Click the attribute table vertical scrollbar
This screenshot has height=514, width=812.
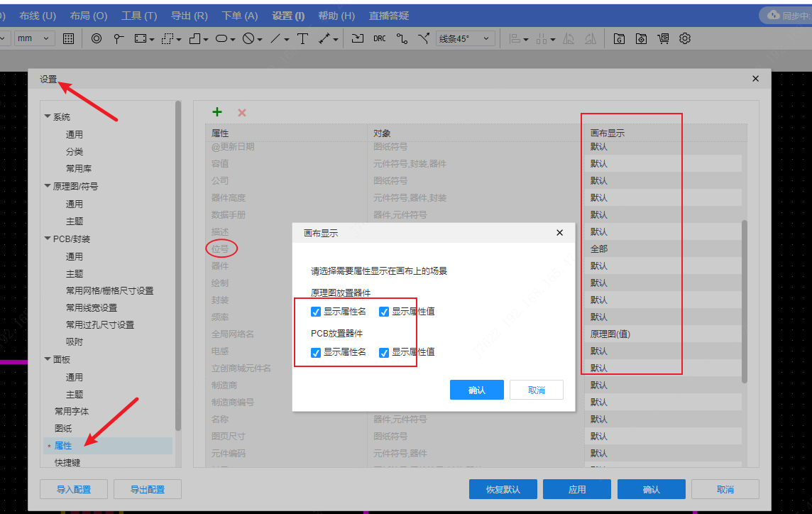(744, 302)
